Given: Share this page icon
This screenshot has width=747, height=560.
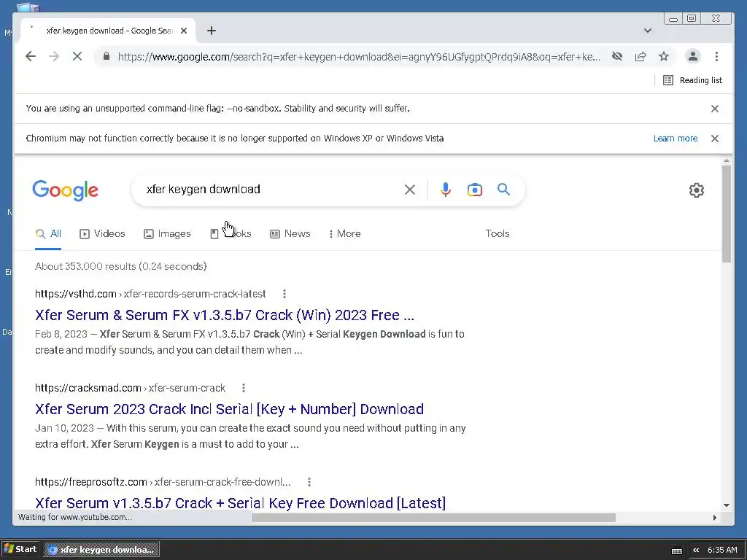Looking at the screenshot, I should (x=640, y=57).
